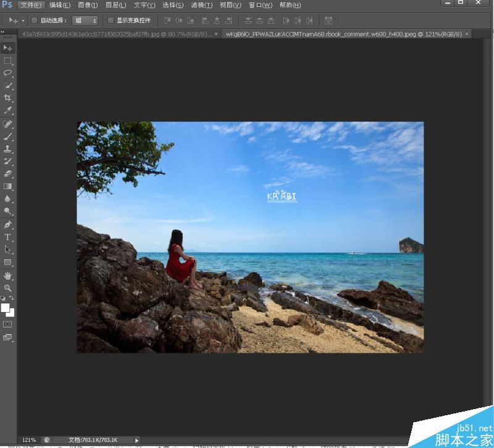Enable the 自动选择 checkbox

pos(35,20)
